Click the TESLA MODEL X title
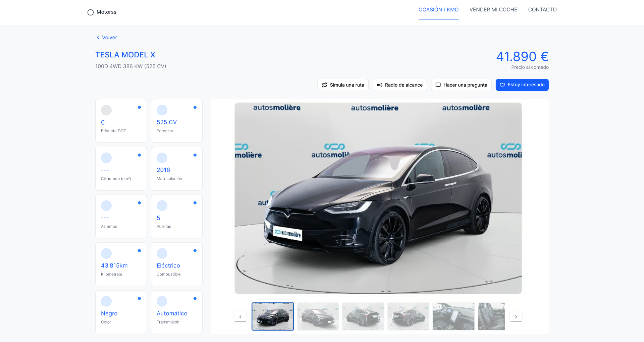 [125, 55]
